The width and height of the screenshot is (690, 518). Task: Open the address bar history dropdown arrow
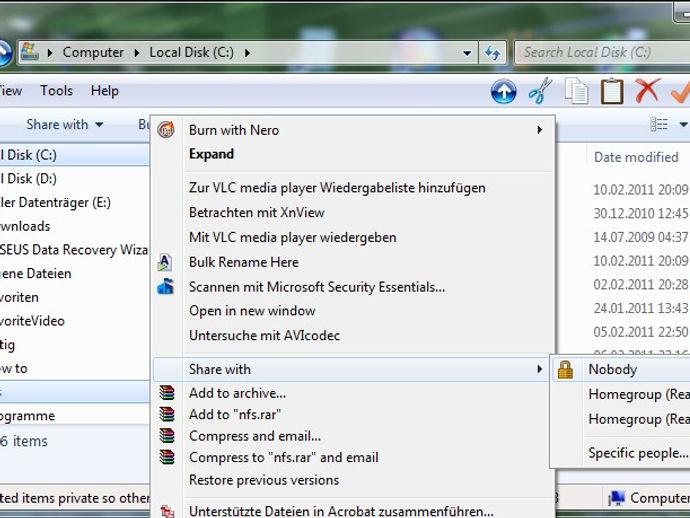pyautogui.click(x=467, y=53)
